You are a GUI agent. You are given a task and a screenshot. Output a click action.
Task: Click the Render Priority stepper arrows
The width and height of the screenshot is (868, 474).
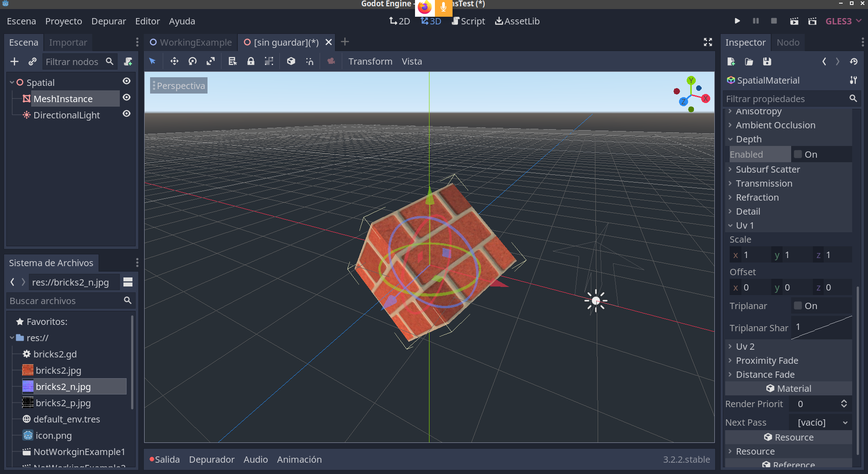844,404
